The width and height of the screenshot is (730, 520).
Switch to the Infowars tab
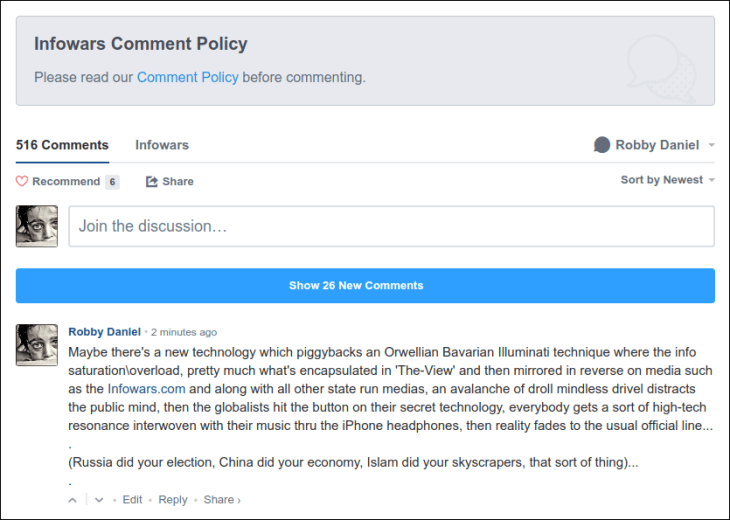click(x=162, y=145)
